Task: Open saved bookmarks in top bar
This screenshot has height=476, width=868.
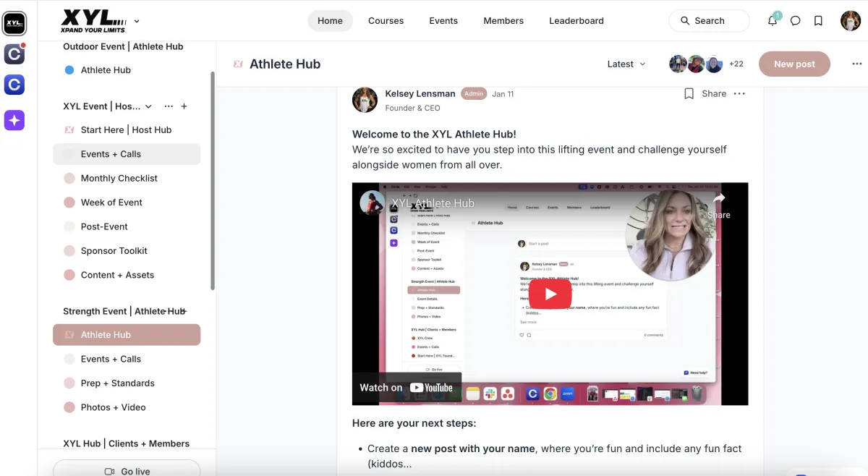Action: (818, 21)
